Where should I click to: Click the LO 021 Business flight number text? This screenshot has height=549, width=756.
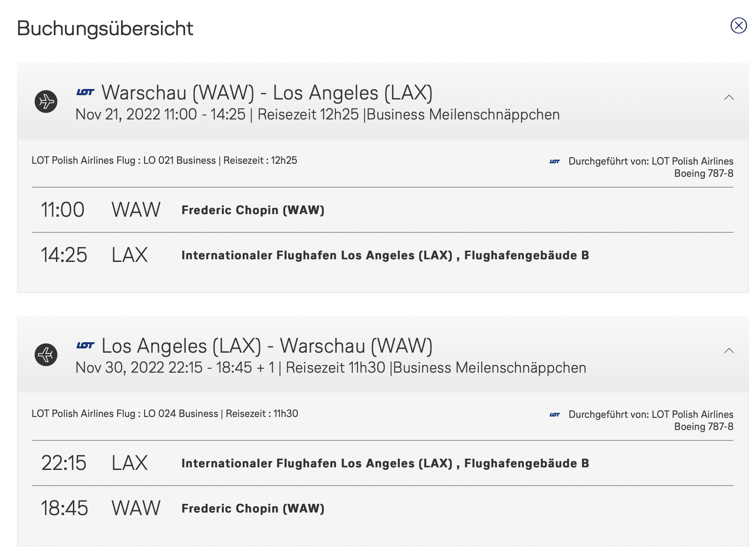point(179,161)
